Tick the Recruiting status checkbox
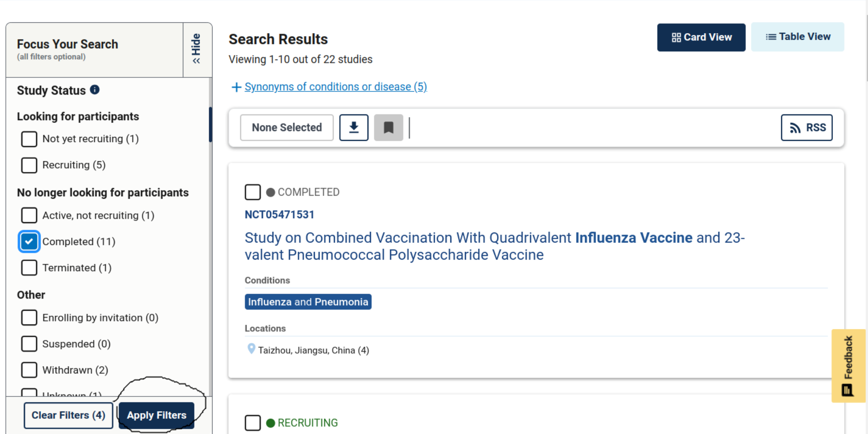The height and width of the screenshot is (434, 868). [x=29, y=165]
